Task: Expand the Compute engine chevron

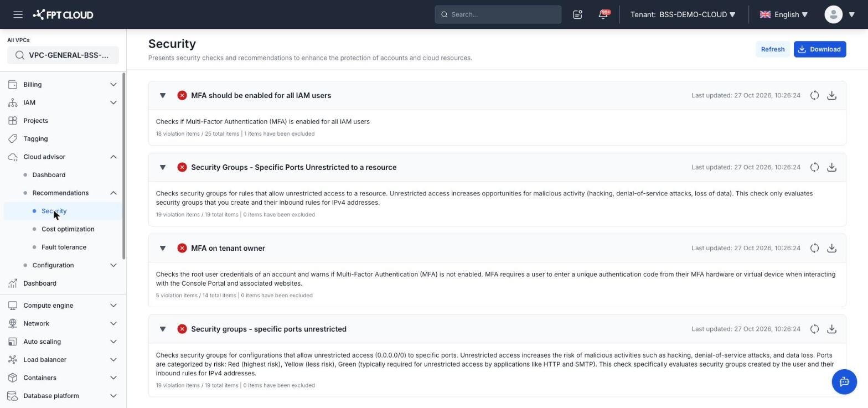Action: tap(113, 306)
